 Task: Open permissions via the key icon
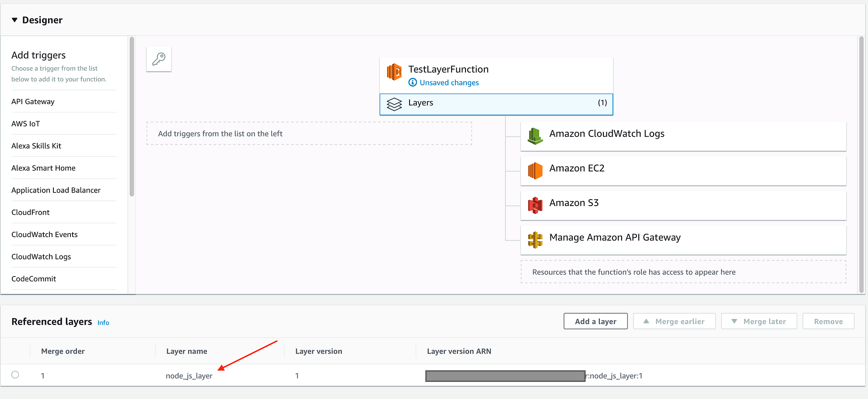[158, 59]
